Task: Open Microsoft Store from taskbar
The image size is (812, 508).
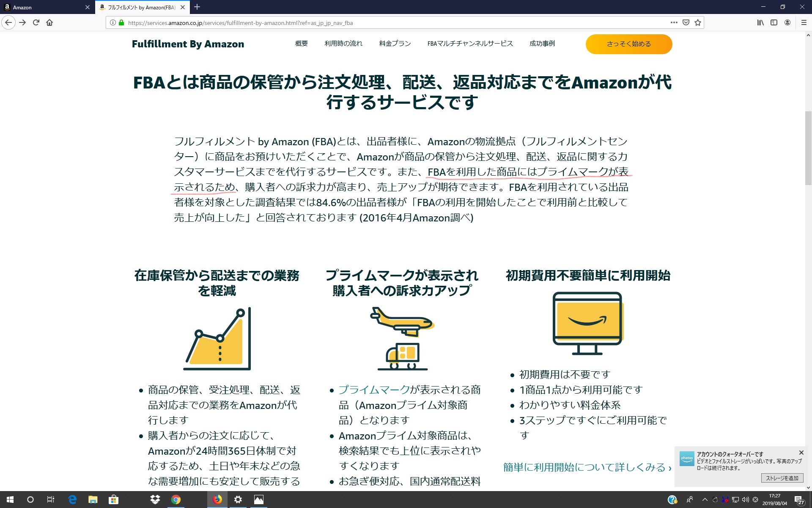Action: click(113, 500)
